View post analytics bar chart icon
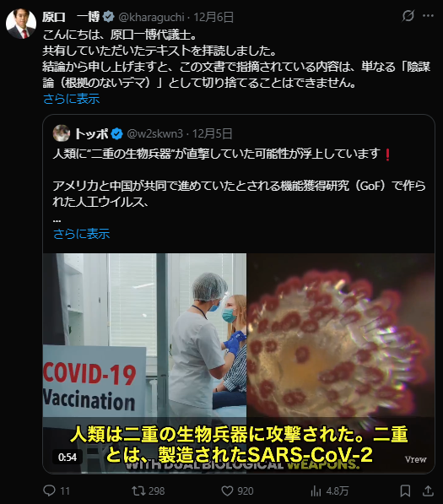Viewport: 443px width, 504px height. tap(316, 490)
